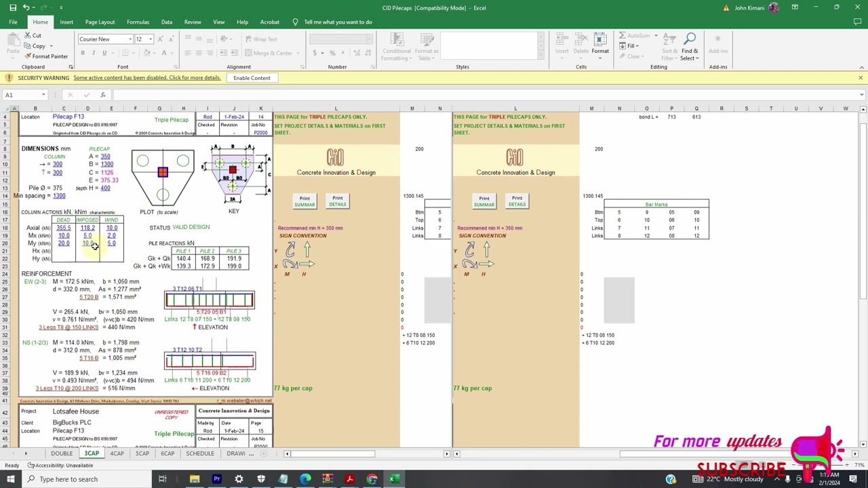This screenshot has width=868, height=488.
Task: Open the font size dropdown
Action: point(151,39)
